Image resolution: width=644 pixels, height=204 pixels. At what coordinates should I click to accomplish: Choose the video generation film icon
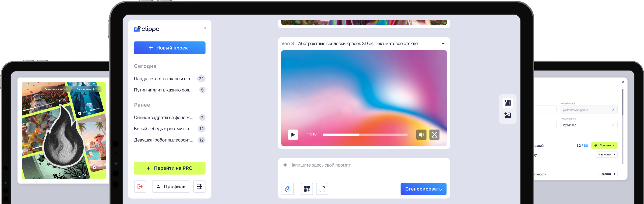508,103
